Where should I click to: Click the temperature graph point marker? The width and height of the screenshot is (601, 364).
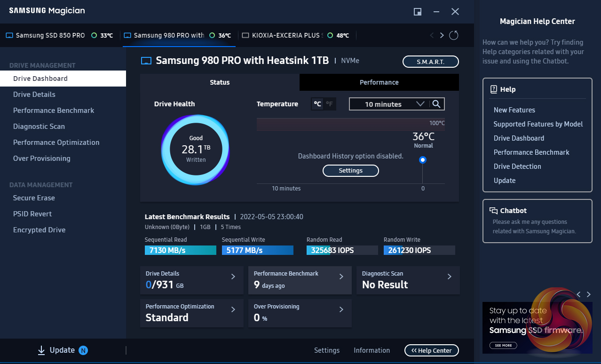(x=423, y=160)
